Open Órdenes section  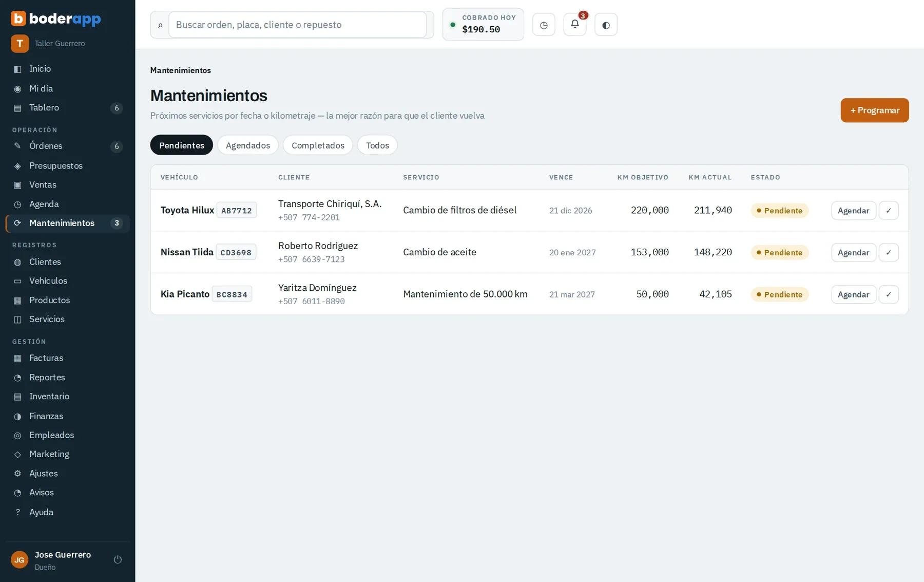point(67,146)
